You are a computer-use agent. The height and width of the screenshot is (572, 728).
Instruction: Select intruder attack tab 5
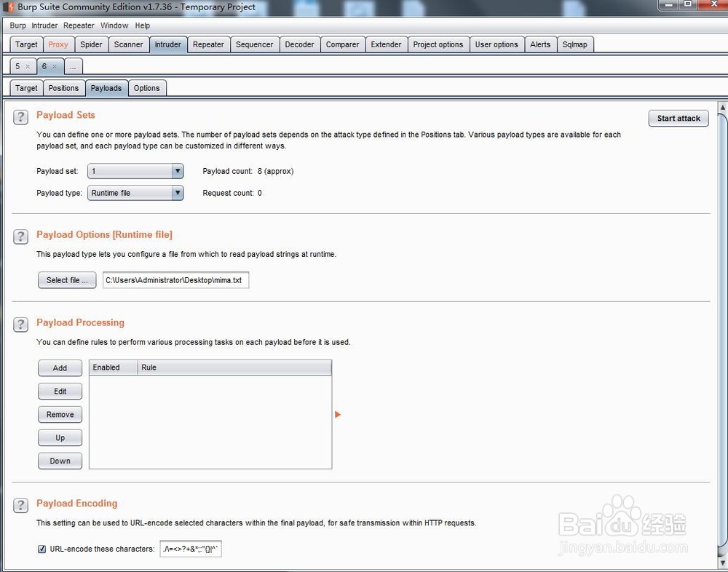pos(17,66)
